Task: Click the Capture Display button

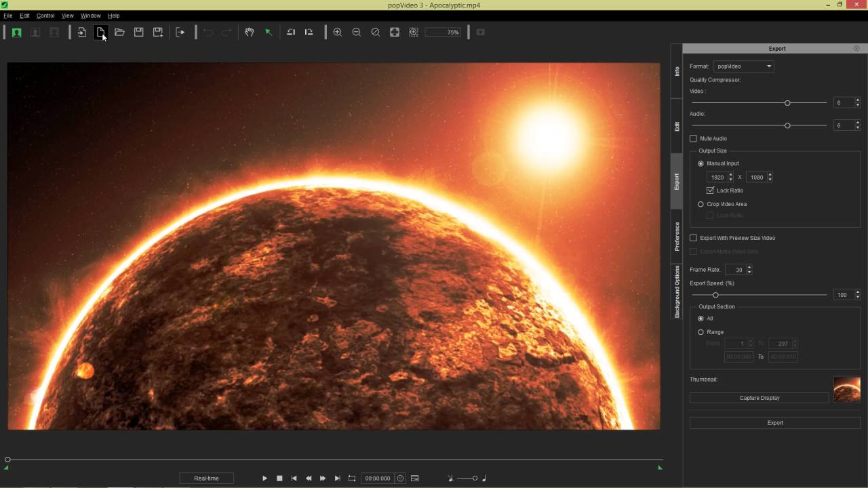Action: tap(759, 398)
